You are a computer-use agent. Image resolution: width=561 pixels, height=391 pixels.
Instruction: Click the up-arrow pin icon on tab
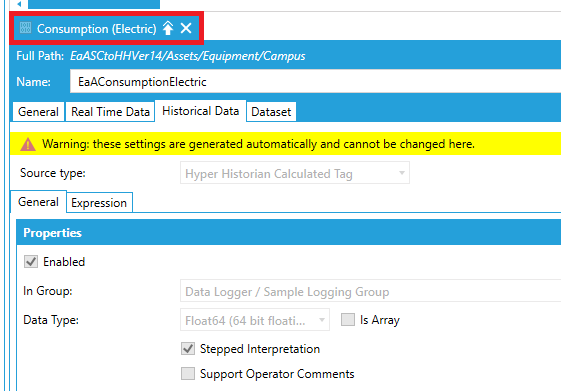(x=168, y=28)
